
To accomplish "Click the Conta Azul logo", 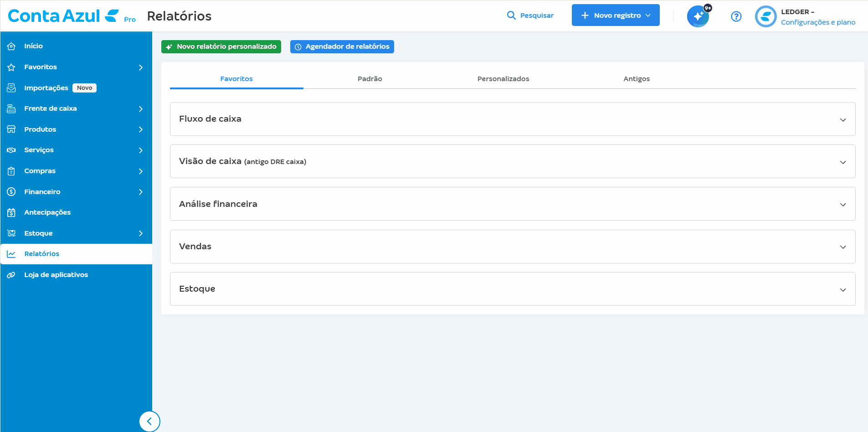I will click(64, 16).
